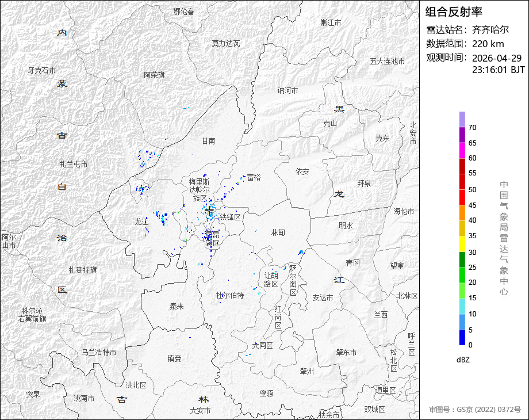Image resolution: width=529 pixels, height=420 pixels.
Task: Click the 海伦市 map label
Action: (404, 211)
